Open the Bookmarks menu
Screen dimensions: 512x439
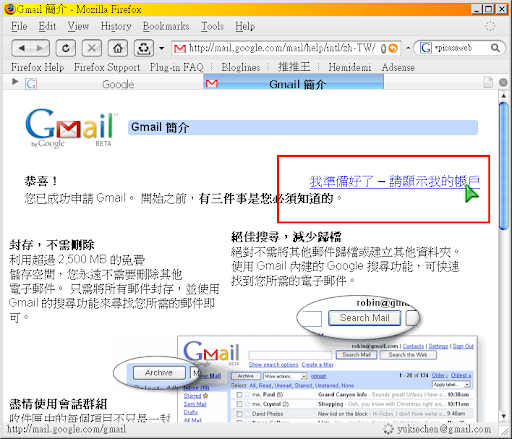coord(166,26)
